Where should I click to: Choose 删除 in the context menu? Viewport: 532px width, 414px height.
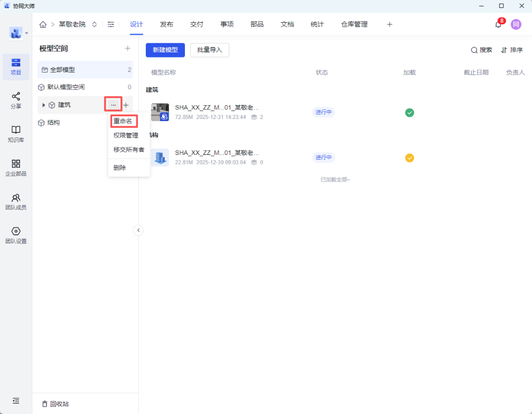119,168
